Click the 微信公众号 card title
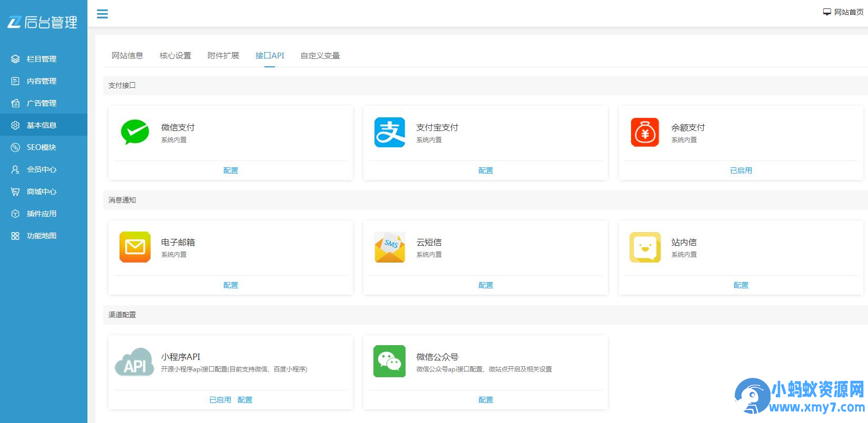 coord(437,357)
